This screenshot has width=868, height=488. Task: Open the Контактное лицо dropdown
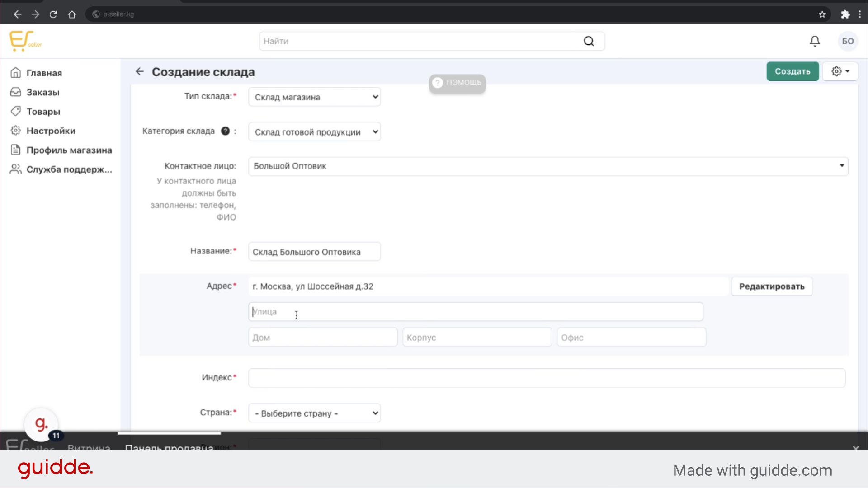pyautogui.click(x=547, y=166)
